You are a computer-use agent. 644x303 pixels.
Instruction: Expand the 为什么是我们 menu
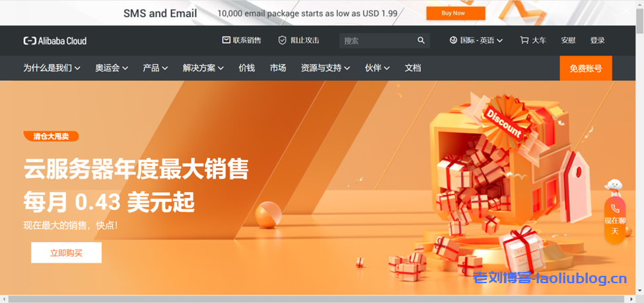coord(52,68)
